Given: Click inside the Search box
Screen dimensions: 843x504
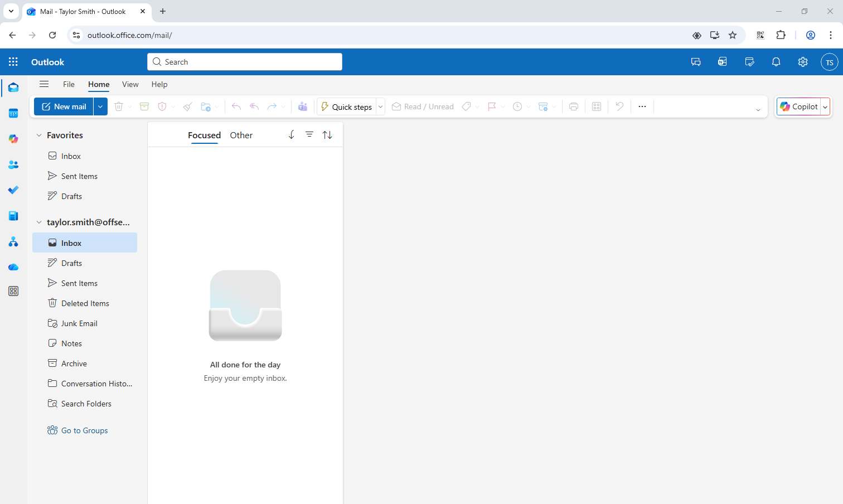Looking at the screenshot, I should pyautogui.click(x=245, y=62).
